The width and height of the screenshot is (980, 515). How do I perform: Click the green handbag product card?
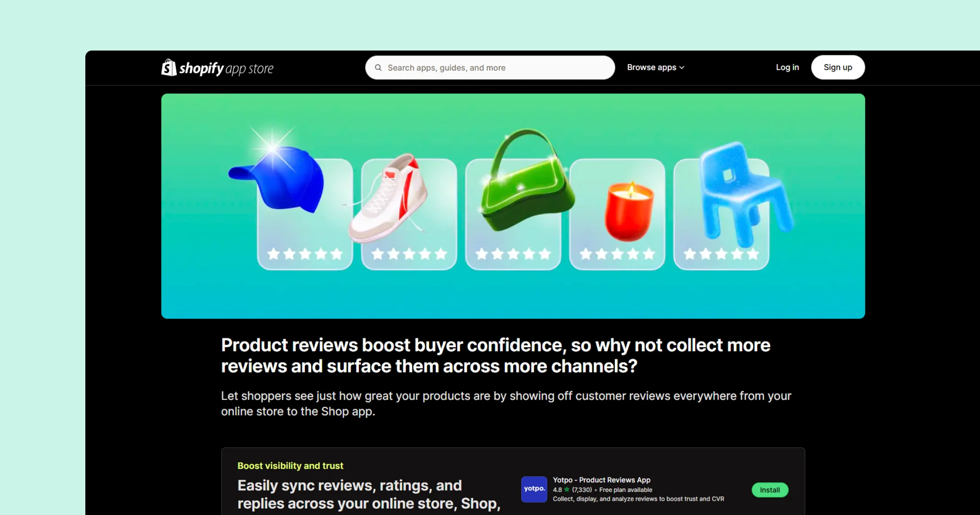point(512,213)
